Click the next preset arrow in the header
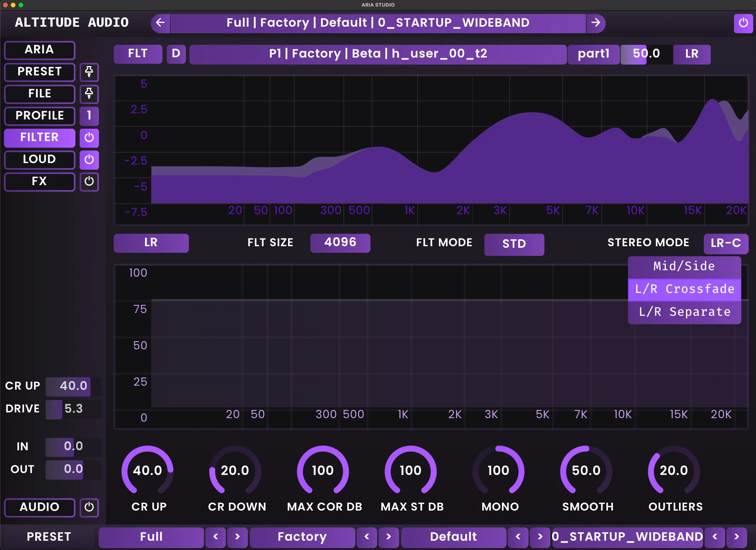This screenshot has height=550, width=756. (596, 23)
